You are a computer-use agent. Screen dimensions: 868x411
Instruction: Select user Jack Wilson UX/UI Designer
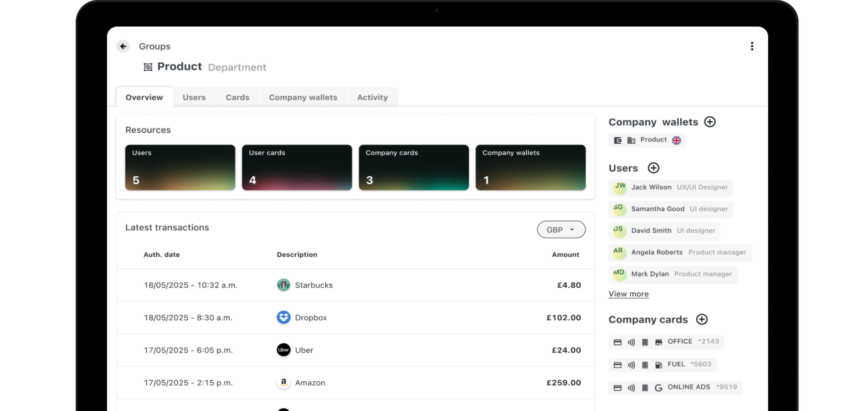[671, 188]
